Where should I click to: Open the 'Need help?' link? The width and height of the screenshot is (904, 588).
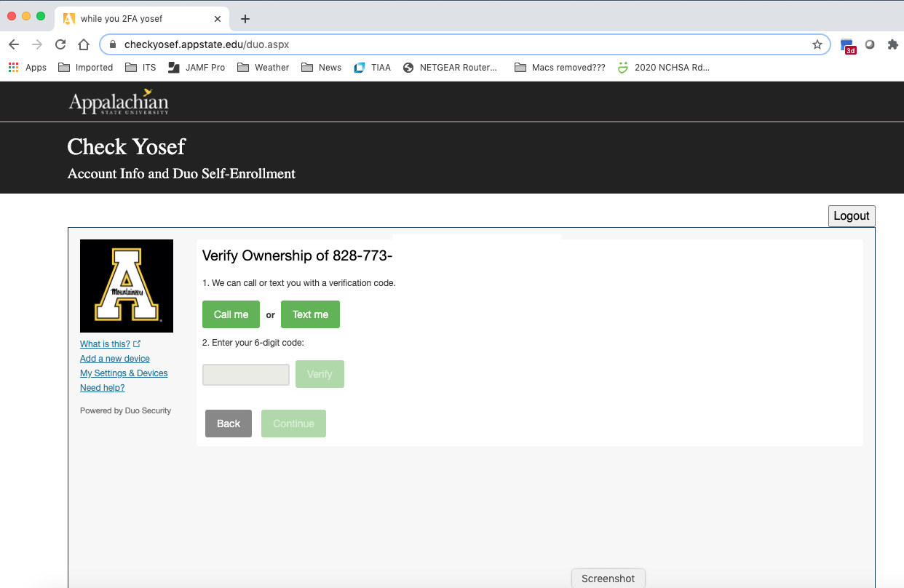[103, 388]
